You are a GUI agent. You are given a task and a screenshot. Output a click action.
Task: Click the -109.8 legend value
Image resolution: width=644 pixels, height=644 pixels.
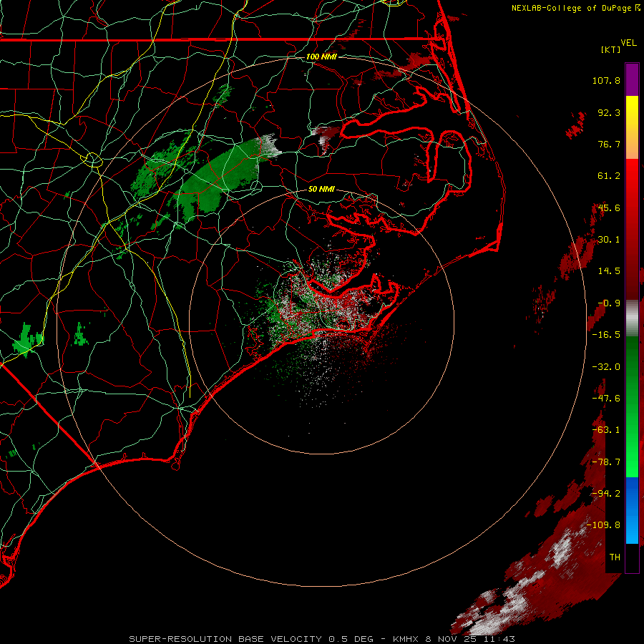[603, 525]
